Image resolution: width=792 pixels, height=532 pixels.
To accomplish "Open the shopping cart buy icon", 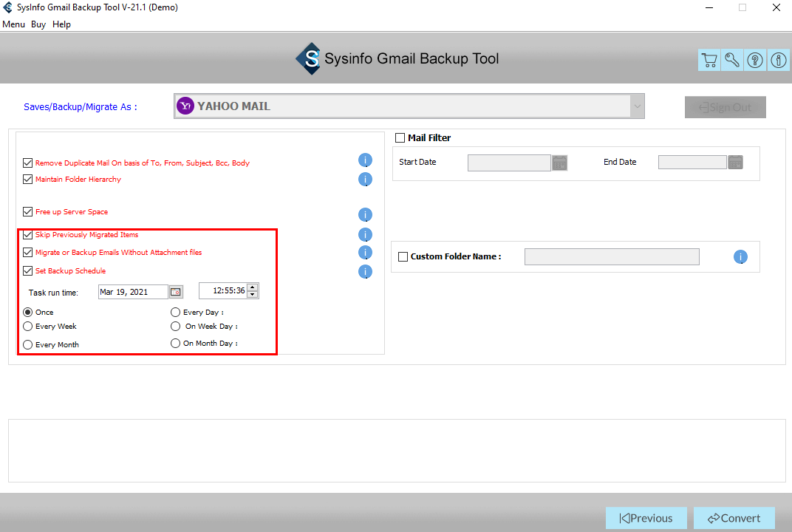I will click(709, 60).
